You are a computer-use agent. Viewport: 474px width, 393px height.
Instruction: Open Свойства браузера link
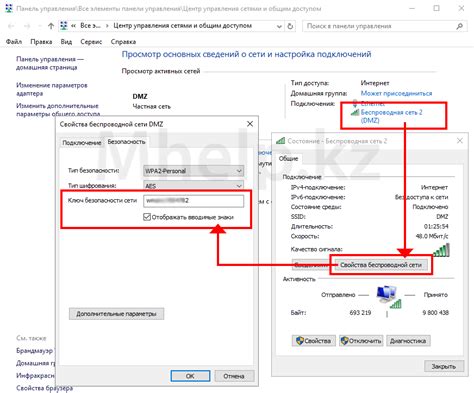click(44, 388)
